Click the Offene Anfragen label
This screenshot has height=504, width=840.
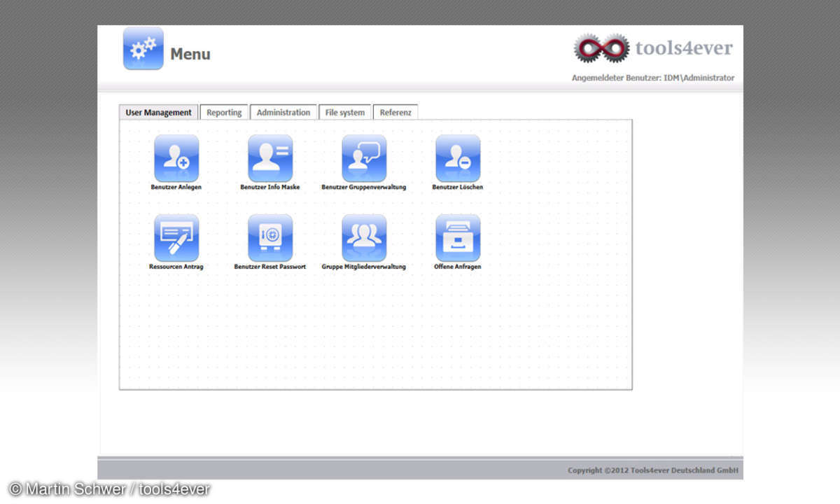pyautogui.click(x=458, y=267)
